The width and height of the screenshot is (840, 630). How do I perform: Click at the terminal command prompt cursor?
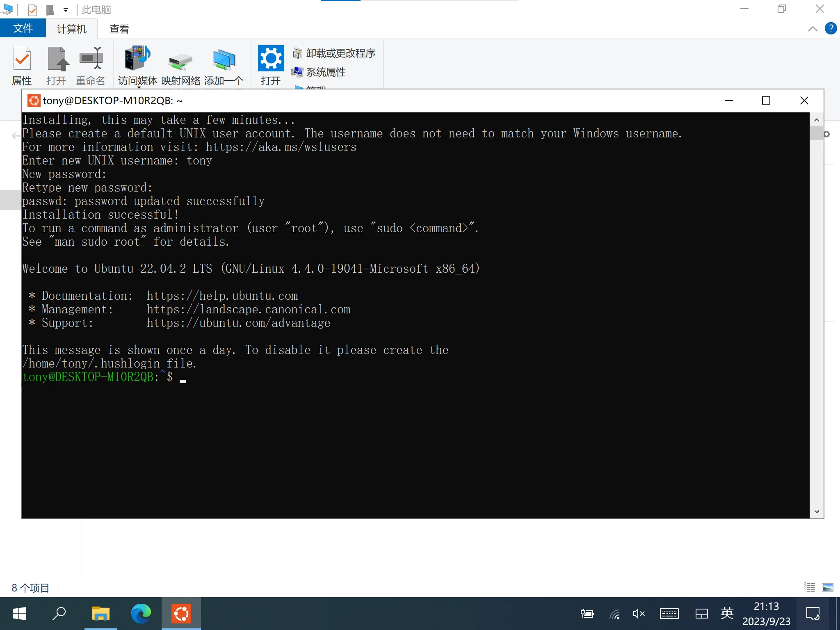tap(183, 378)
